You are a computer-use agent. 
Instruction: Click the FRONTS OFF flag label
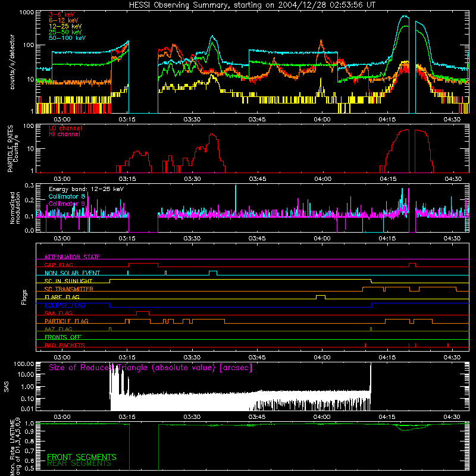coord(63,337)
